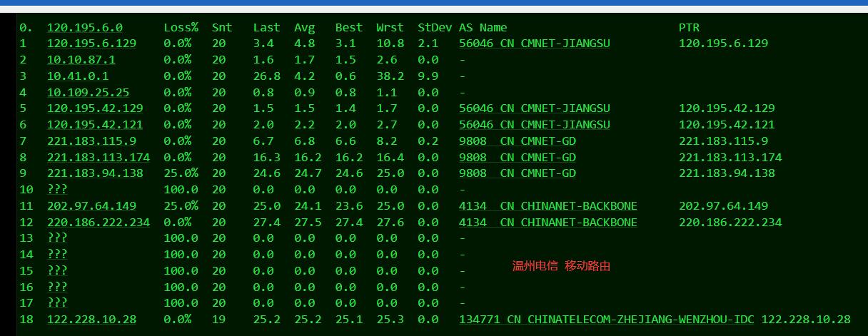Click the ??? host in hop 10

tap(57, 189)
